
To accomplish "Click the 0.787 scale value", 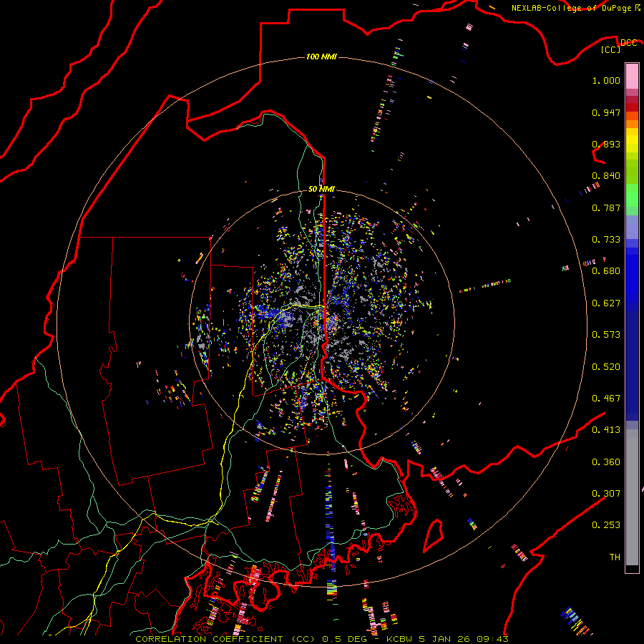I will click(x=606, y=208).
